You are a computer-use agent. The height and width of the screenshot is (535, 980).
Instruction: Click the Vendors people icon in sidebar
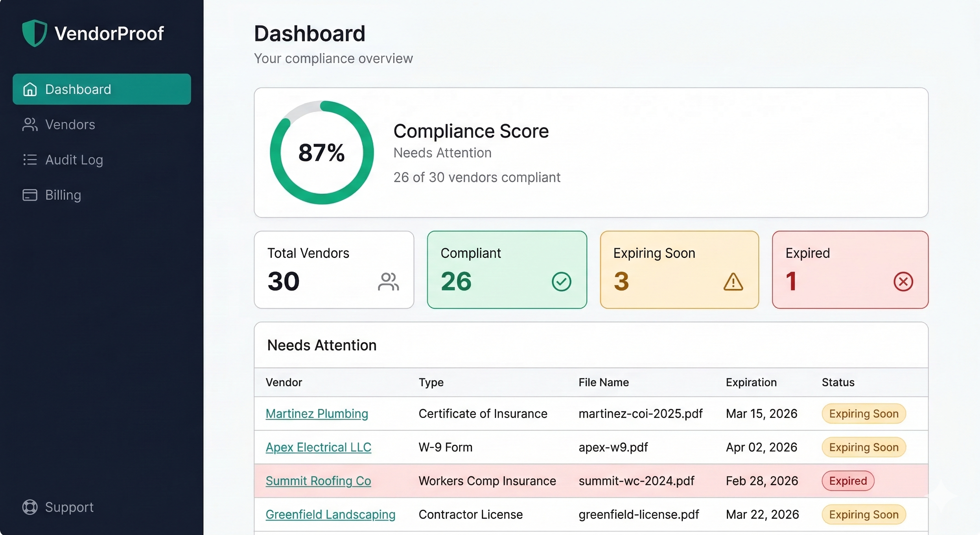tap(30, 124)
